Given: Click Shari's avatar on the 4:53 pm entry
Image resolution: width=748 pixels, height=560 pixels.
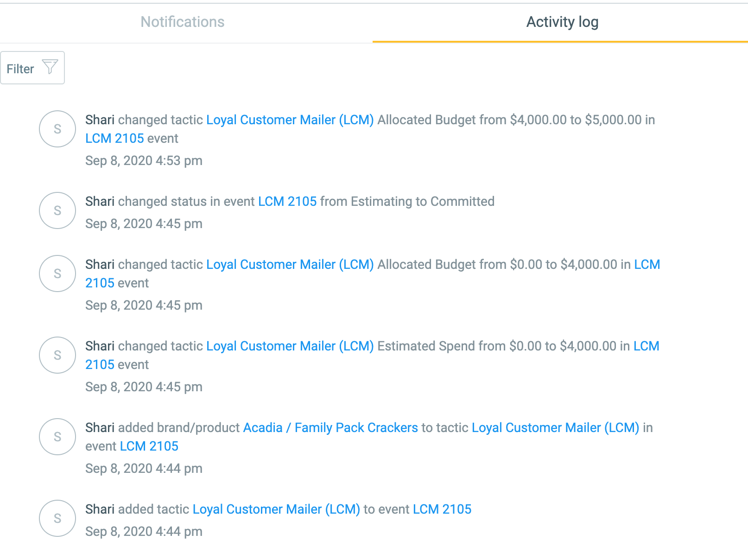Looking at the screenshot, I should (57, 129).
